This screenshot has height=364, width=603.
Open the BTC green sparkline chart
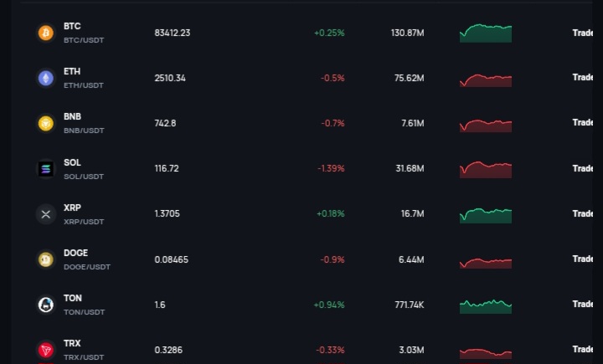click(x=486, y=33)
